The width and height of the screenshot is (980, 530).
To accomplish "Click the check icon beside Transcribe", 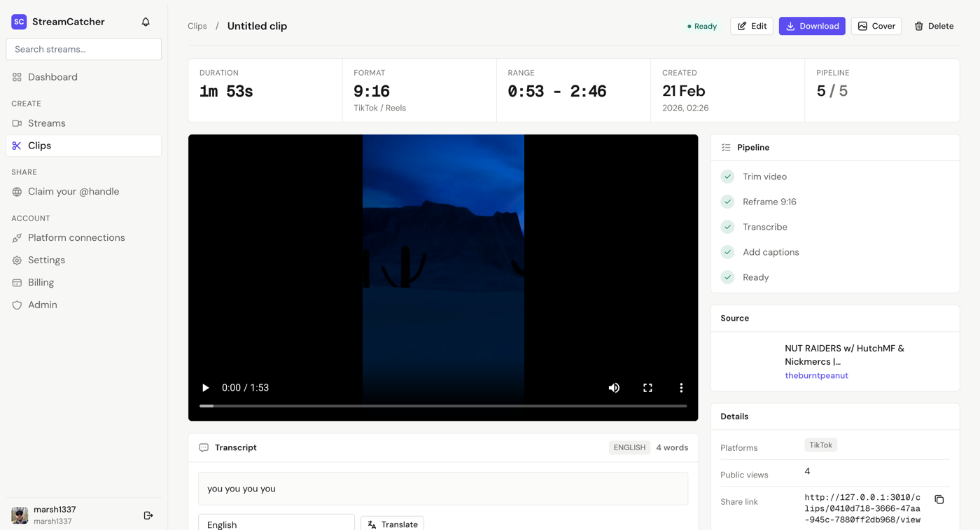I will pos(728,227).
